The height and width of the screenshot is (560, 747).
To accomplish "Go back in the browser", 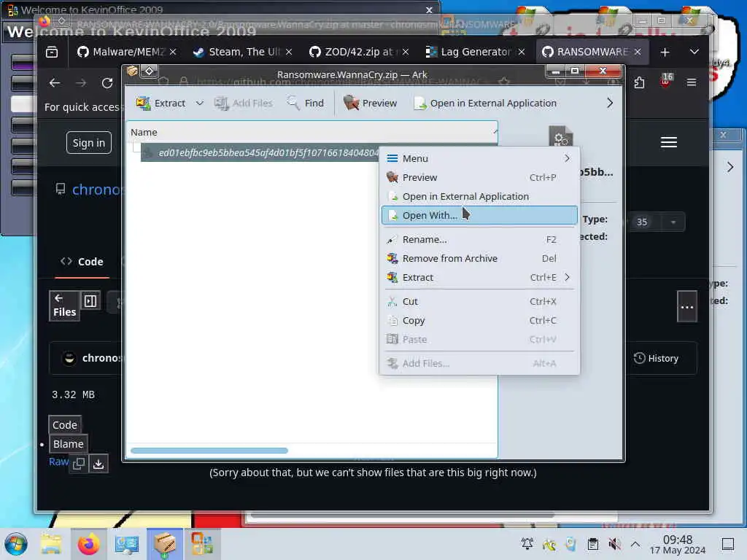I will 55,83.
